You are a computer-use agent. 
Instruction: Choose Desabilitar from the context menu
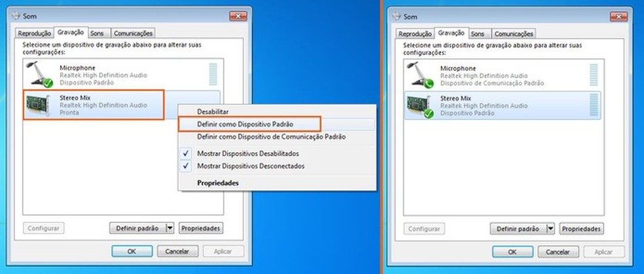[213, 111]
